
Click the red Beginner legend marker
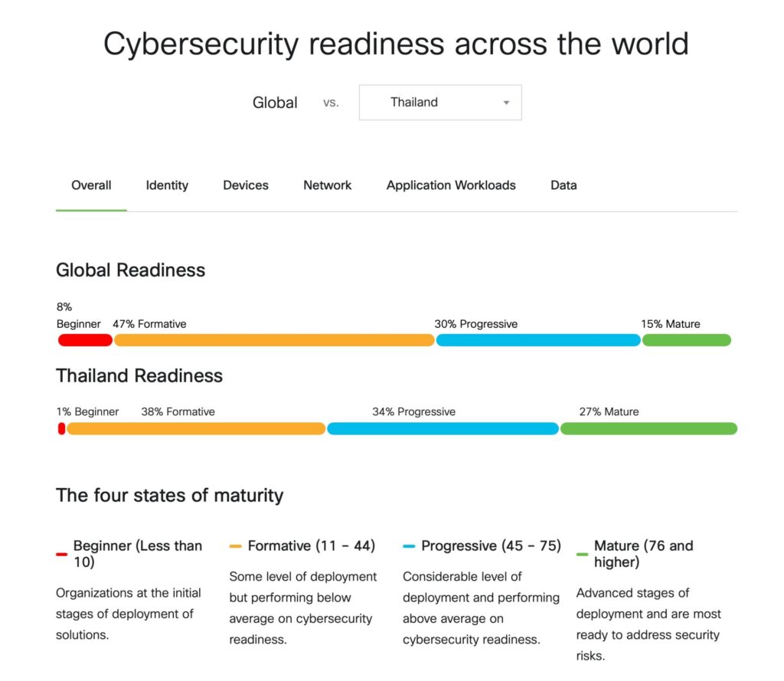click(x=62, y=554)
